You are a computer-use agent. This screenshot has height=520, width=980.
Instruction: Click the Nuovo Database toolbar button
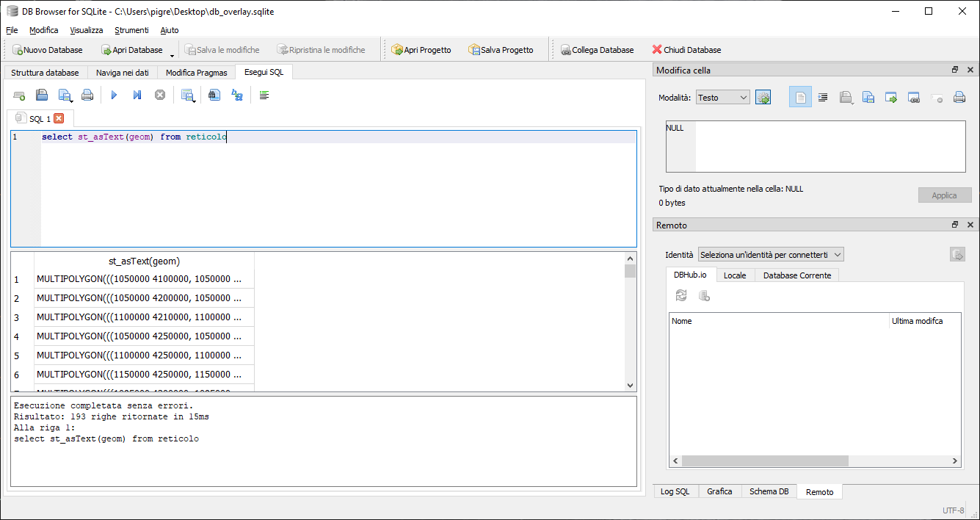click(48, 50)
